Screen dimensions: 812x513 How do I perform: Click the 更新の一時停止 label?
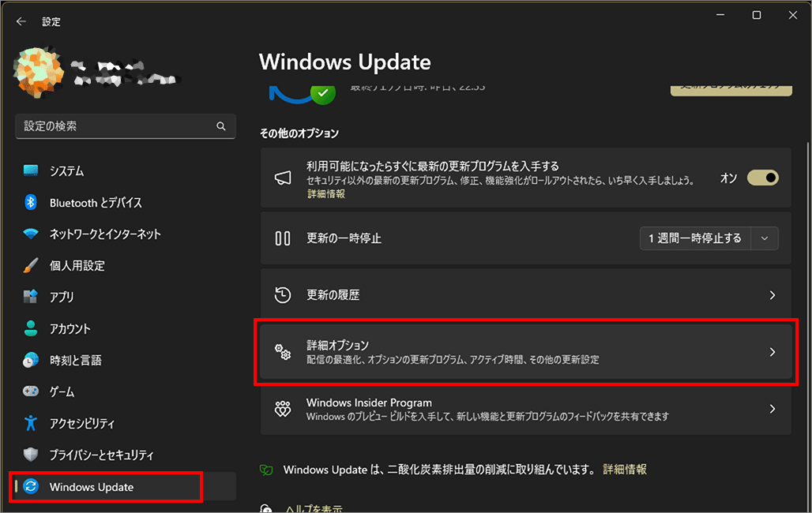[x=344, y=238]
